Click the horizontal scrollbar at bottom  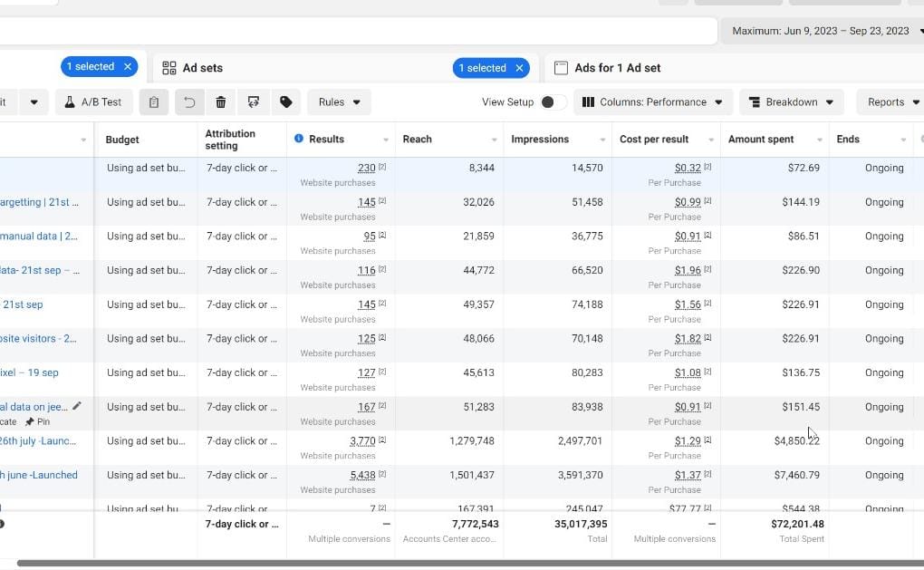click(453, 564)
